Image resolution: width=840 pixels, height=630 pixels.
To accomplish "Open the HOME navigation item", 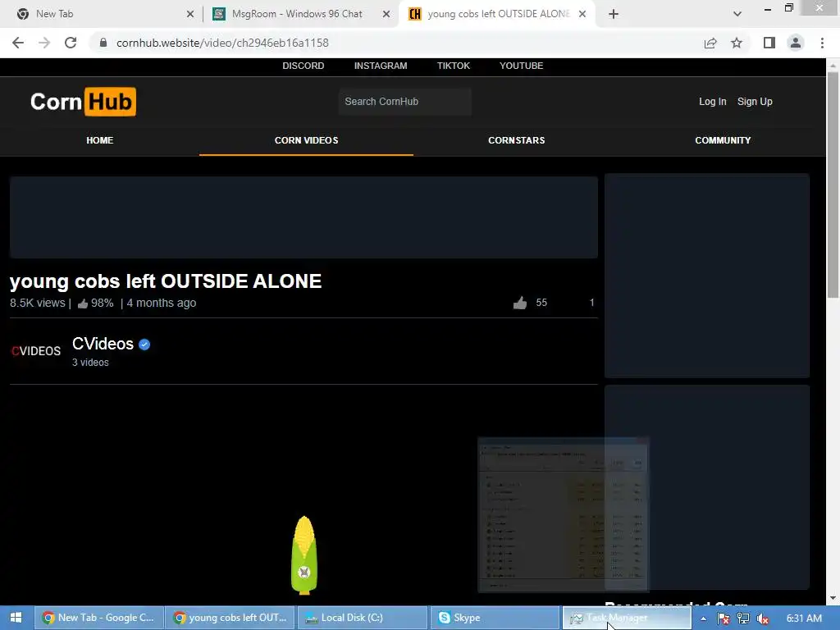I will point(99,140).
